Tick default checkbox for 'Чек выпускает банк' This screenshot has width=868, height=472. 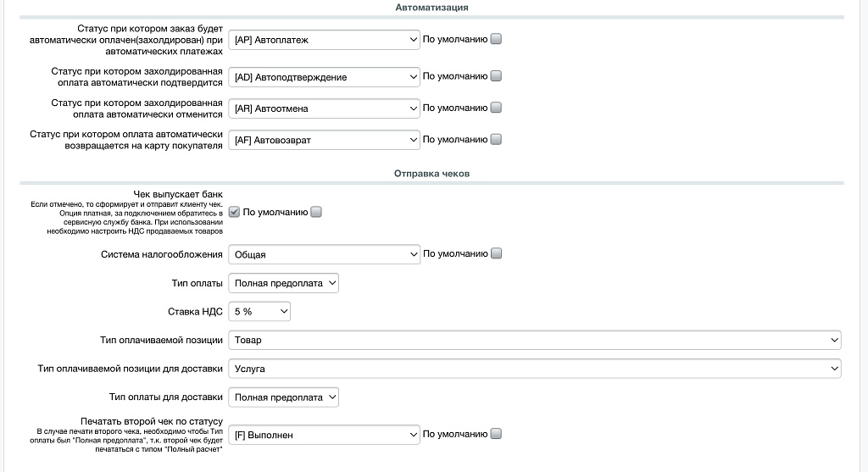pyautogui.click(x=316, y=213)
